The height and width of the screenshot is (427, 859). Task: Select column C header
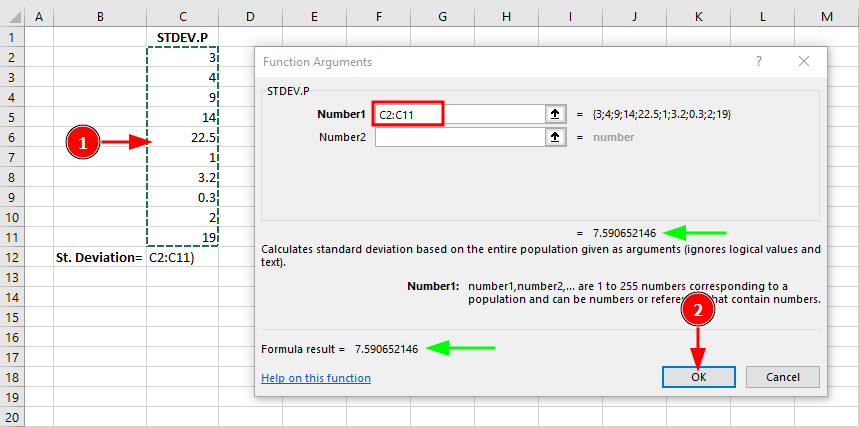click(x=182, y=16)
